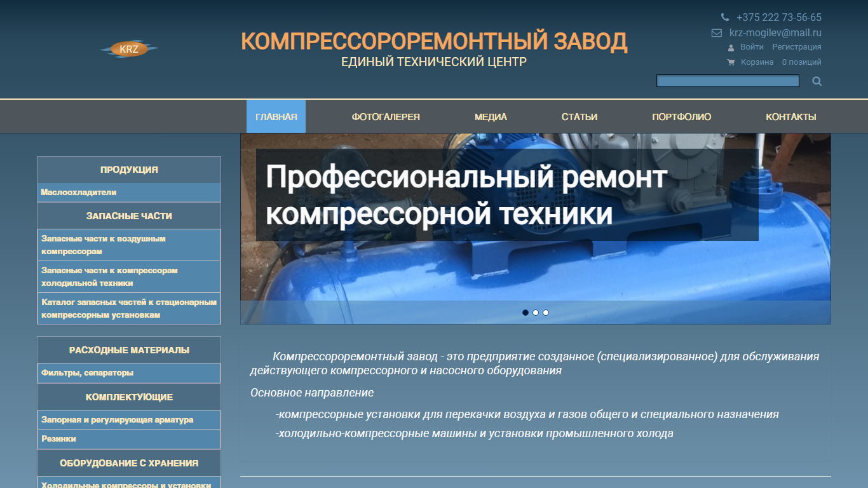Click the KRZ logo icon
868x488 pixels.
coord(129,49)
